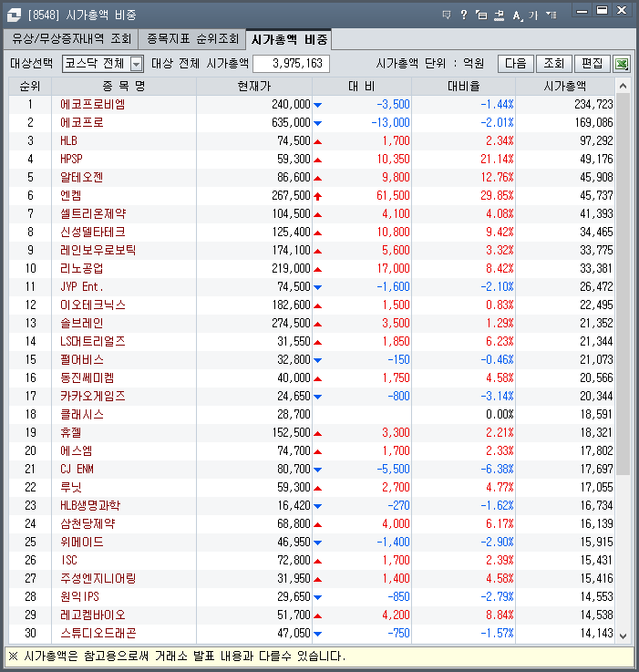Select stock 이오테크닉스
The height and width of the screenshot is (672, 639).
93,305
